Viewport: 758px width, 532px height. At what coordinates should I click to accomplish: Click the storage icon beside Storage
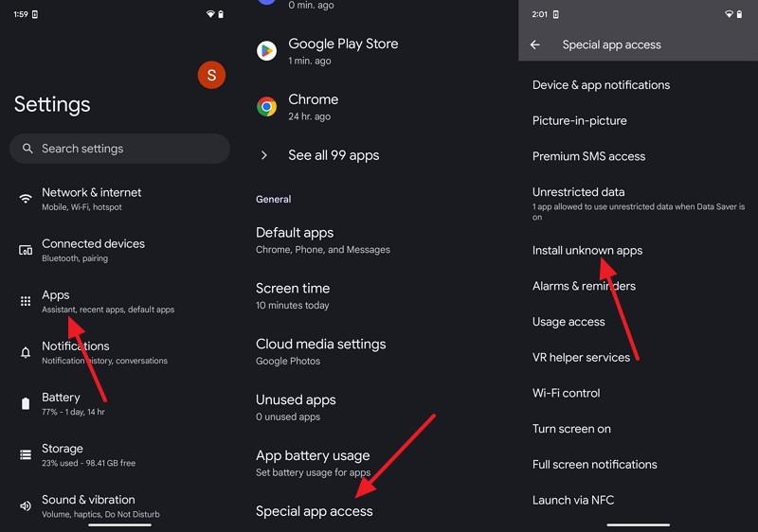click(26, 454)
